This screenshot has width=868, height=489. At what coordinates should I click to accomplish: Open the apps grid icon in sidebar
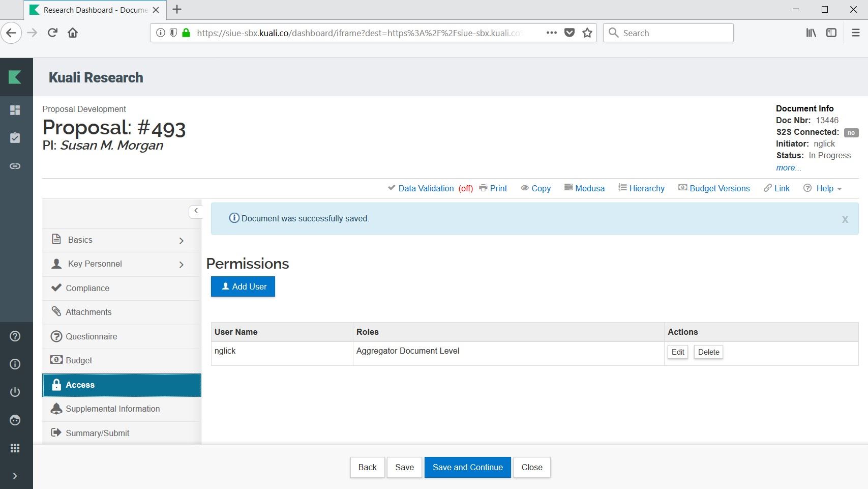[x=15, y=448]
